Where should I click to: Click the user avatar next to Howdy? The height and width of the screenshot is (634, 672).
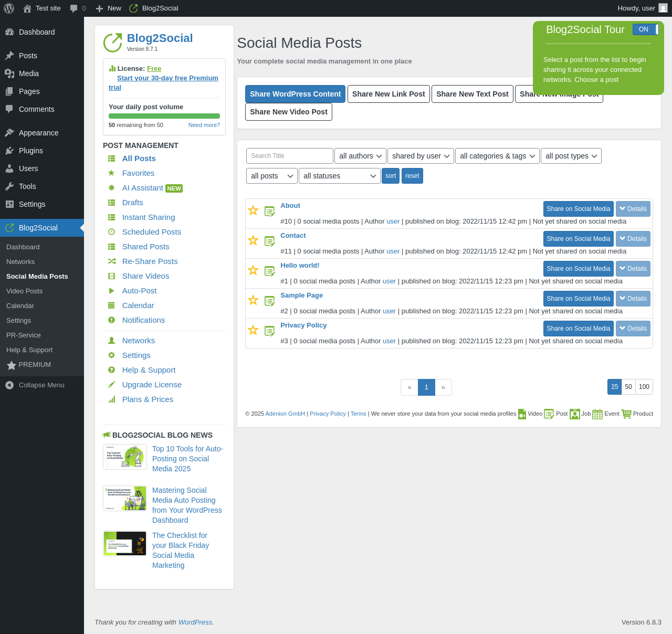click(x=663, y=8)
